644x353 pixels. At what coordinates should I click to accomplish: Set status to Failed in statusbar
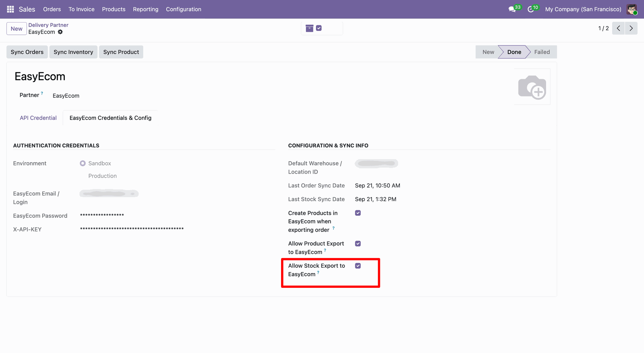click(542, 52)
